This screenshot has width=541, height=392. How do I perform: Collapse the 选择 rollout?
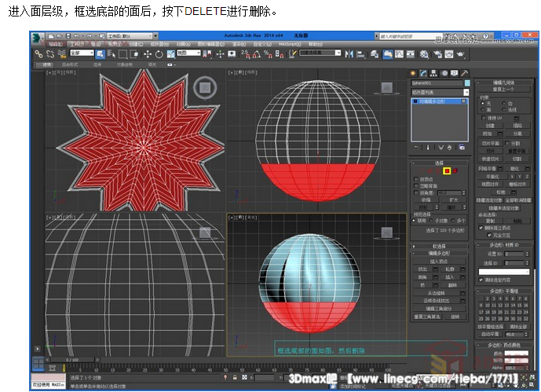(439, 163)
